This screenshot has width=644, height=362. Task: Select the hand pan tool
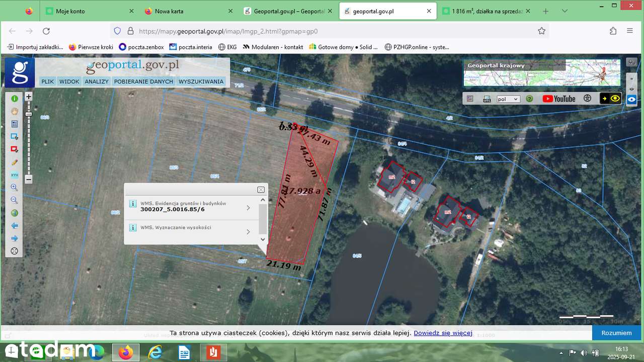point(15,111)
